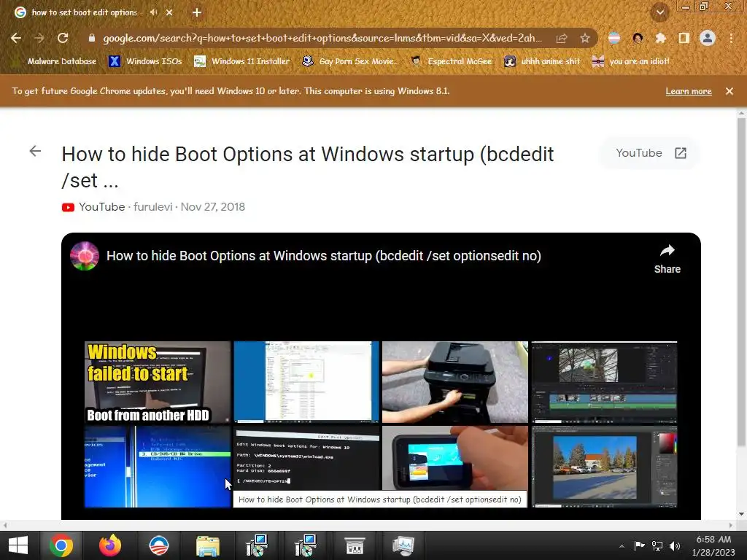Close the 'how to set boot edit options' tab
This screenshot has width=747, height=560.
[169, 12]
